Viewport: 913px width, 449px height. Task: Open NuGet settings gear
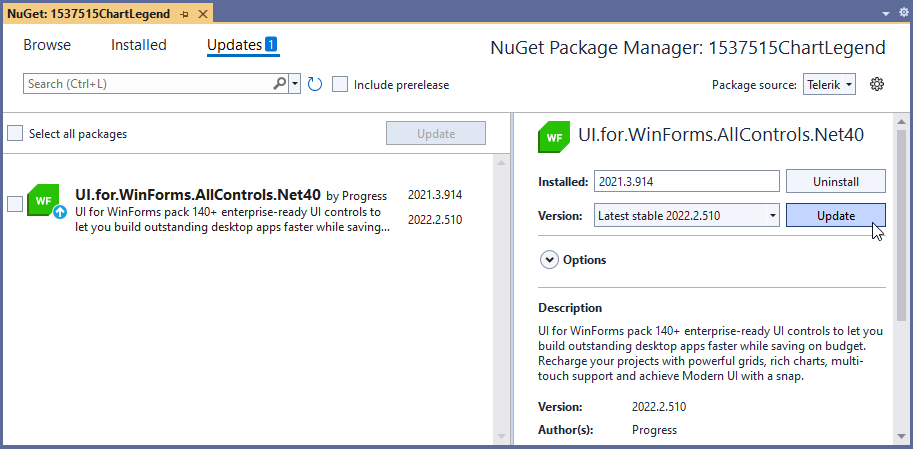pos(877,84)
